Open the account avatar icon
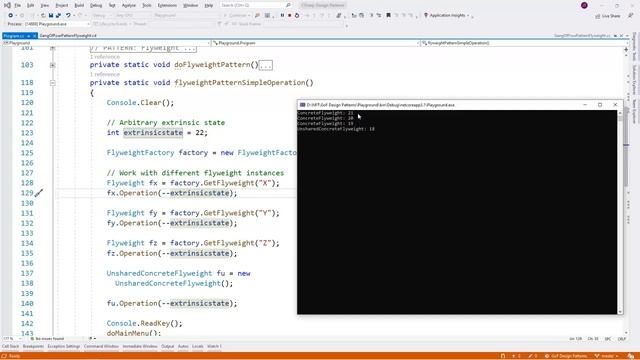 [x=584, y=5]
